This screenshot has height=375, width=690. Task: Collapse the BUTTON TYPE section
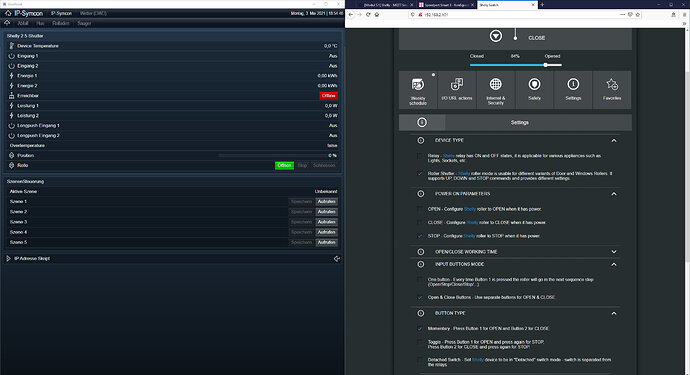coord(614,313)
